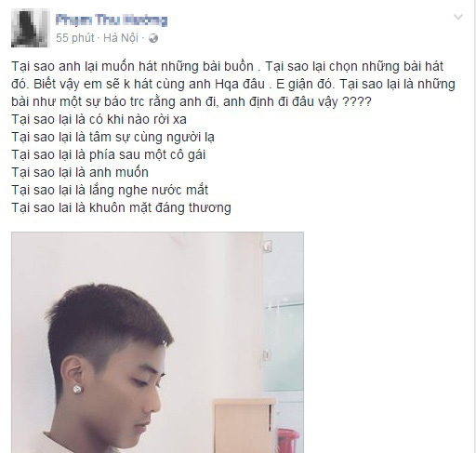Click the line "khuôn mặt đáng thương"
476x453 pixels.
160,207
